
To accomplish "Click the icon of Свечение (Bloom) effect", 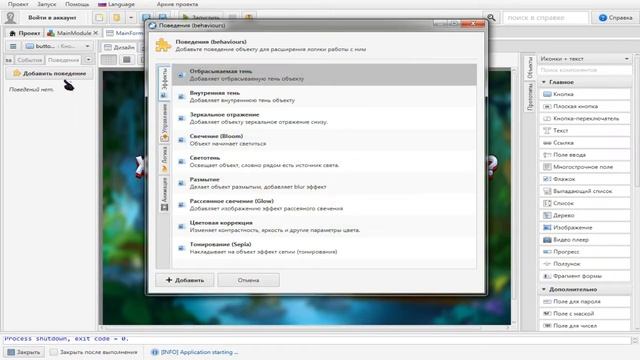I will [182, 140].
